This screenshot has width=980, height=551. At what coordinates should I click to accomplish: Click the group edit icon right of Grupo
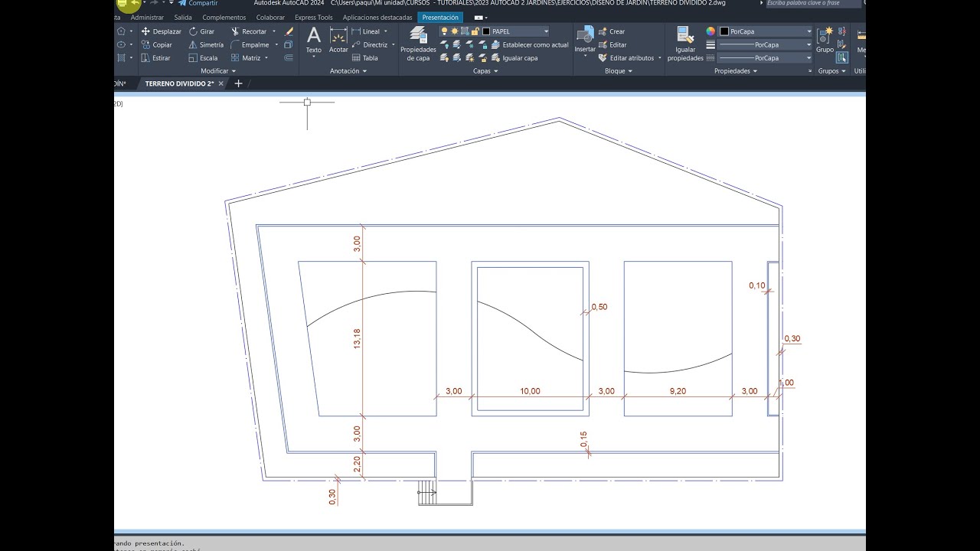842,44
